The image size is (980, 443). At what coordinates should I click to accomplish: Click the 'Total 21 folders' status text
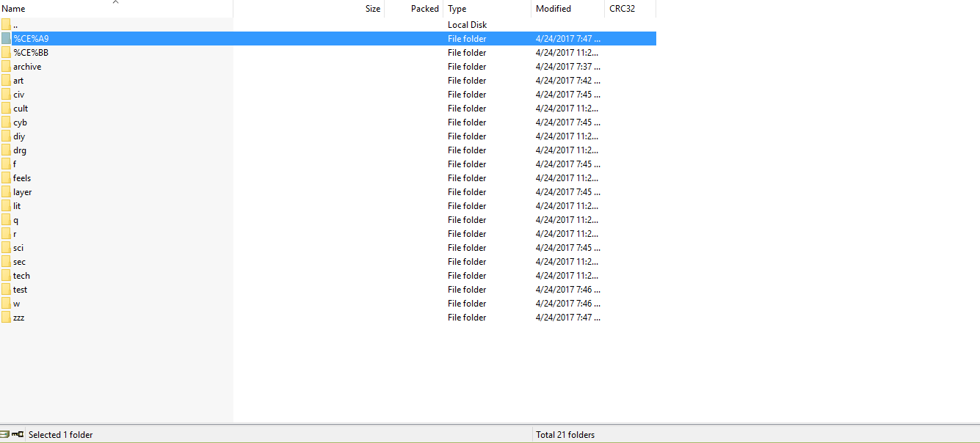click(x=565, y=435)
